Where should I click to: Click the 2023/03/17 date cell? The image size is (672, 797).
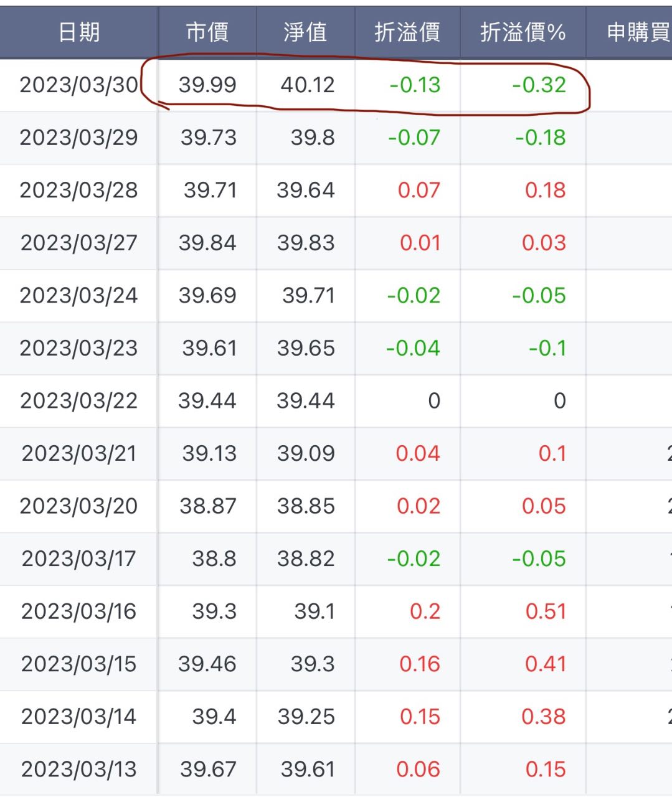[x=79, y=559]
